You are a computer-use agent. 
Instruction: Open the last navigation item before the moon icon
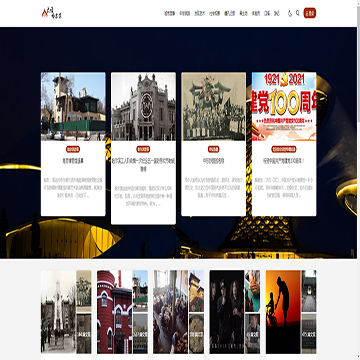coord(277,14)
